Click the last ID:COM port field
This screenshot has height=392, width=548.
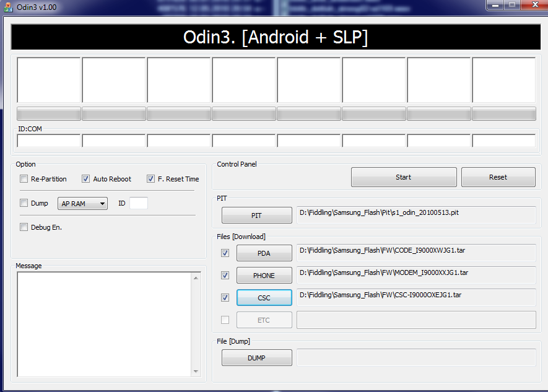pyautogui.click(x=504, y=141)
